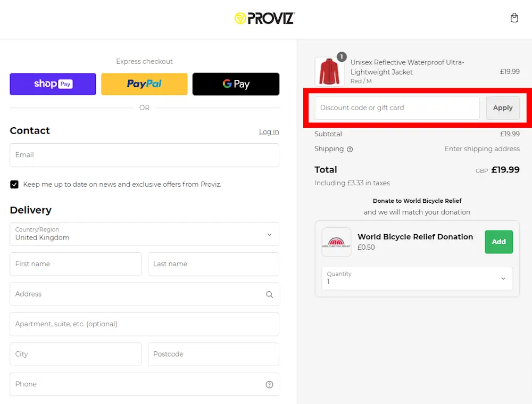Focus the Address input field
Screen dimensions: 532x404
[145, 294]
